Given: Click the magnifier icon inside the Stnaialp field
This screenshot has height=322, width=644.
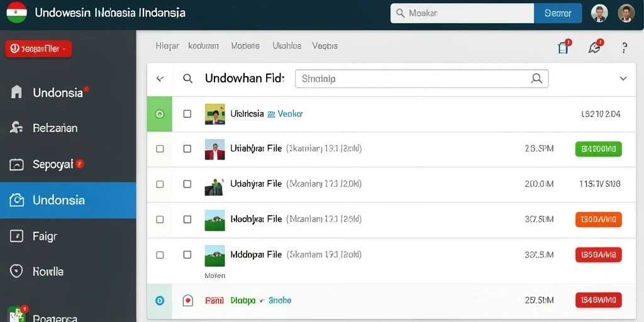Looking at the screenshot, I should [x=536, y=79].
